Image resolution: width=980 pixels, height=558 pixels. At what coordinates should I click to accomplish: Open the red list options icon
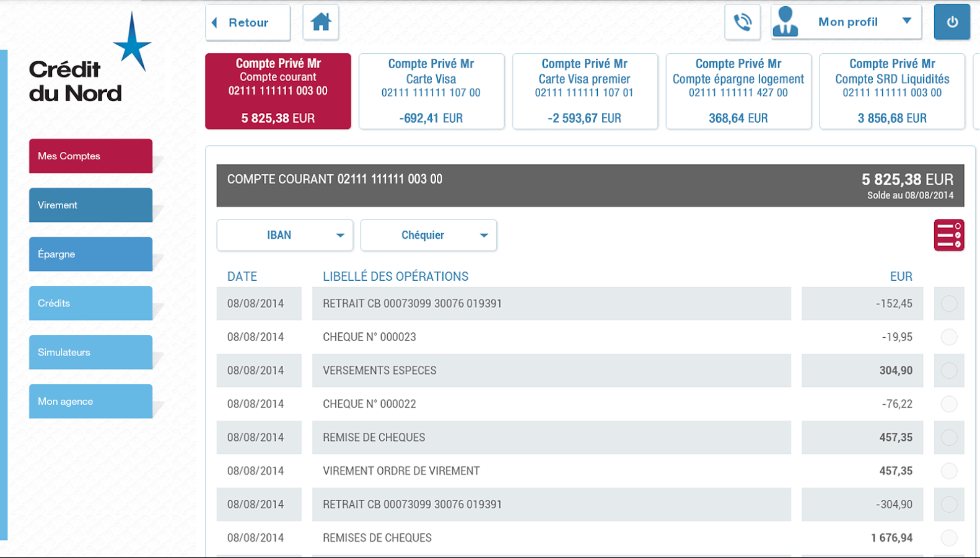(949, 235)
